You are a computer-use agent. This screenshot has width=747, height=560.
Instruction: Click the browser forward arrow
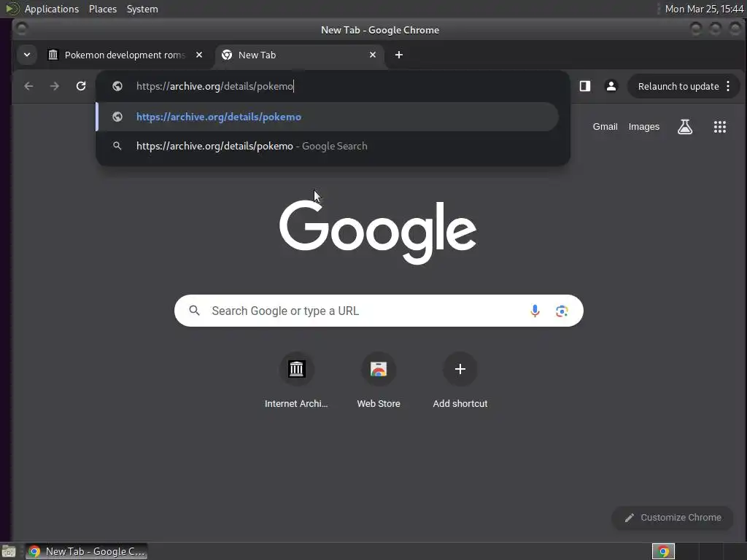pyautogui.click(x=55, y=86)
